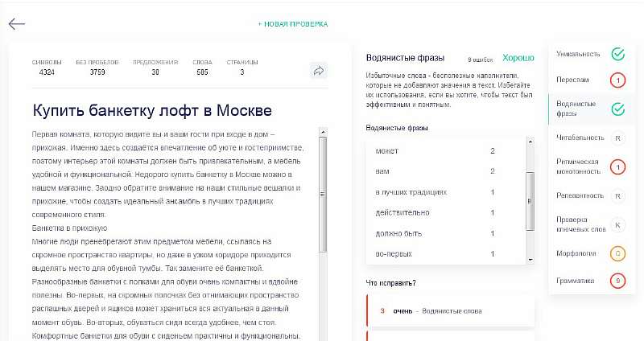
Task: Click the СЛОВА count 505
Action: point(202,72)
